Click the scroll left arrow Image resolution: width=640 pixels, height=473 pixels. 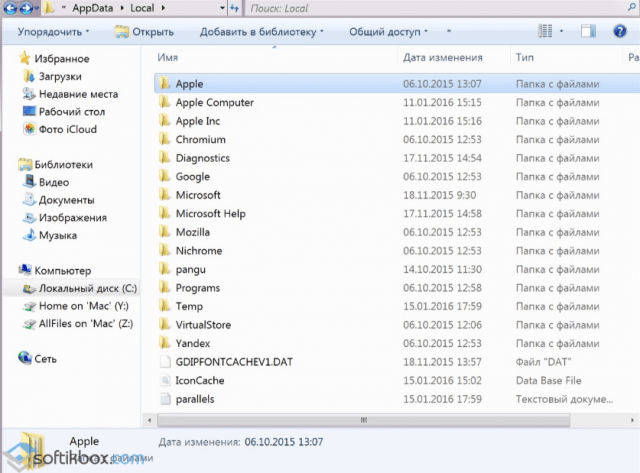click(x=149, y=420)
